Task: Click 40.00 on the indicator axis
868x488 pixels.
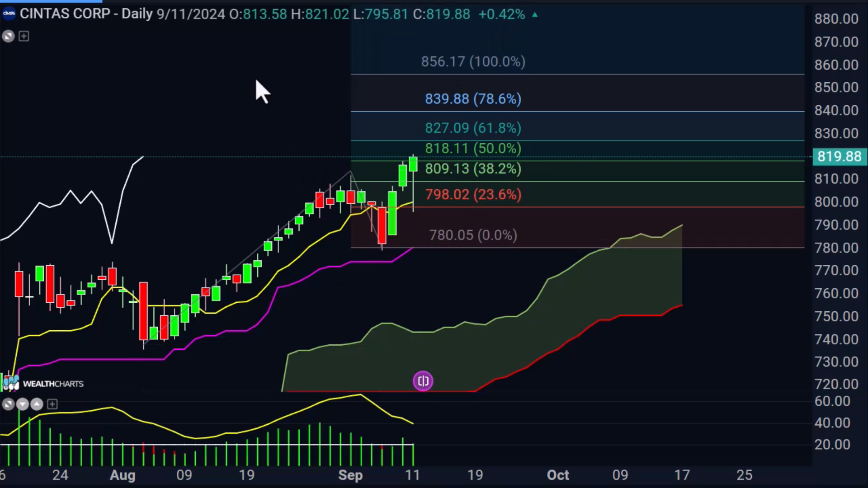Action: tap(832, 423)
